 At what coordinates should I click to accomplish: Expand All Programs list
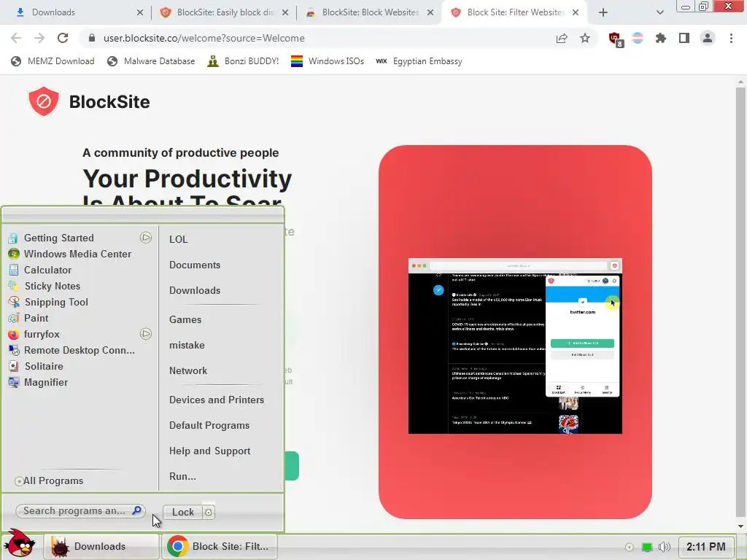pos(49,481)
